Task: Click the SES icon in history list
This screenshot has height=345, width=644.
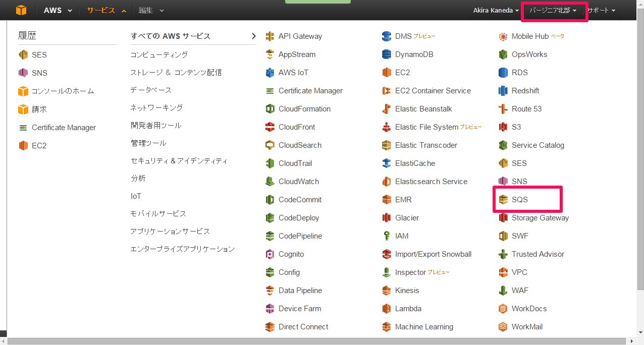Action: click(23, 55)
